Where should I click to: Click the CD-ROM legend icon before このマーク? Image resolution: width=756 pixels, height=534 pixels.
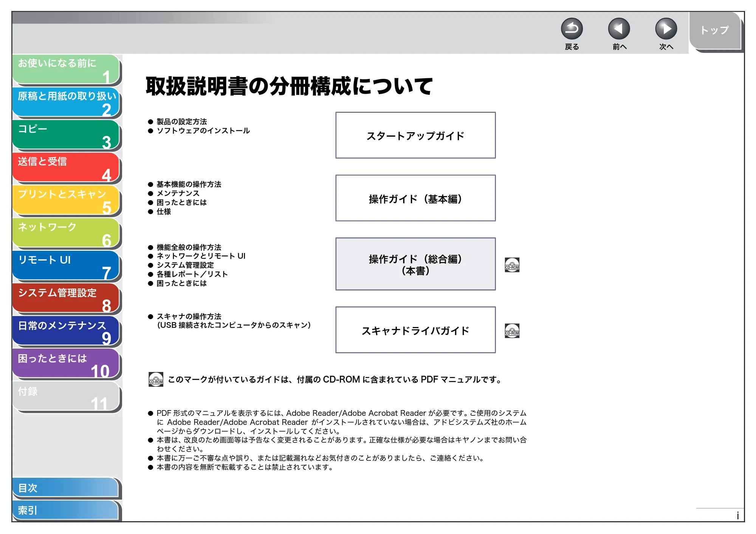pyautogui.click(x=156, y=379)
